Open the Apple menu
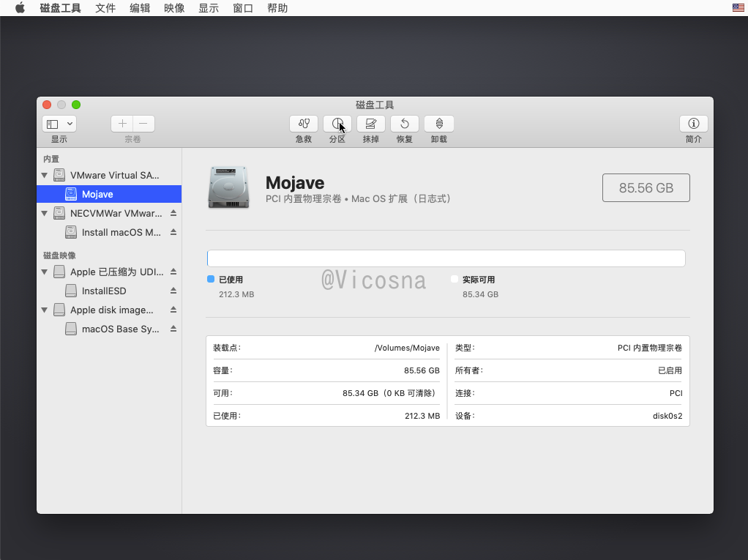The height and width of the screenshot is (560, 748). tap(20, 8)
